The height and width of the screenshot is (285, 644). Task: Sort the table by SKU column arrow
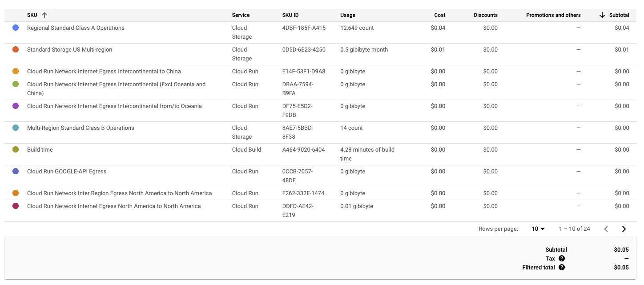44,15
